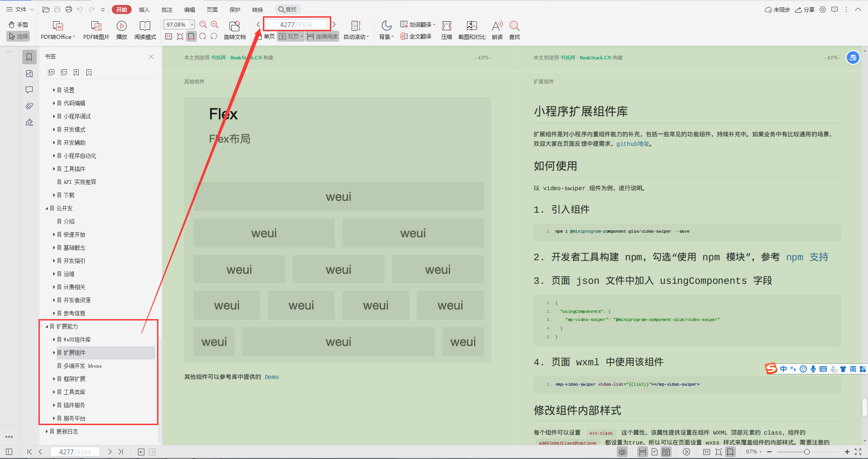This screenshot has height=459, width=868.
Task: Open the 背景 background dropdown
Action: coord(386,30)
